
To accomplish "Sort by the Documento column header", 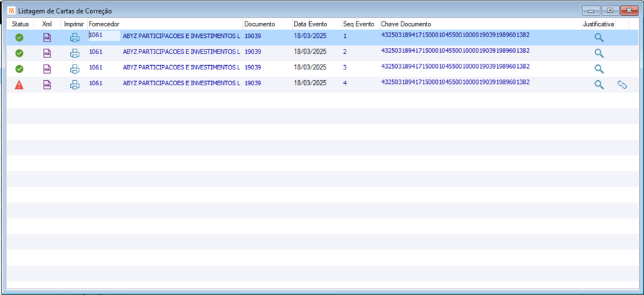I will 268,24.
